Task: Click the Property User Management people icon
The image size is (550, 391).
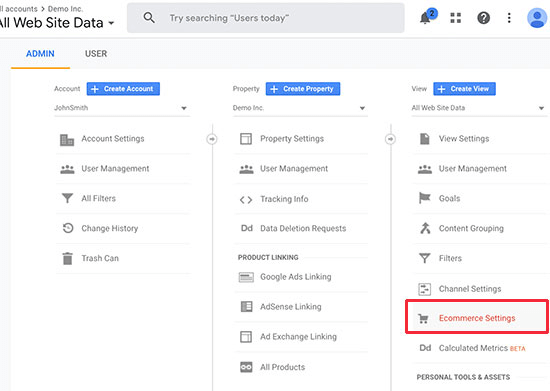Action: [x=246, y=169]
